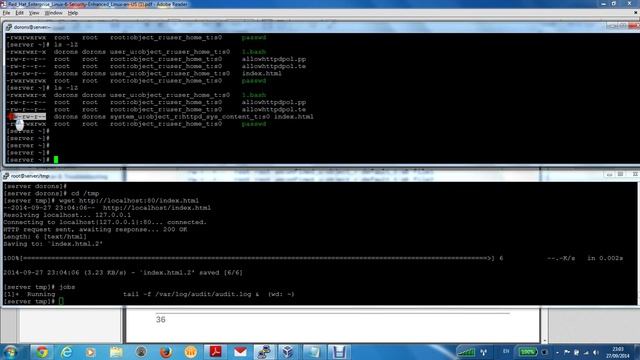
Task: Click the EN language indicator
Action: 506,351
